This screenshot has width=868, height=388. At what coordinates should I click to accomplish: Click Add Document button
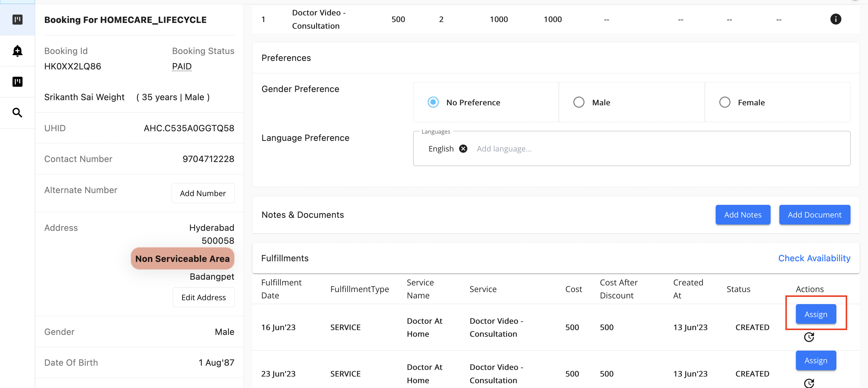pos(814,215)
